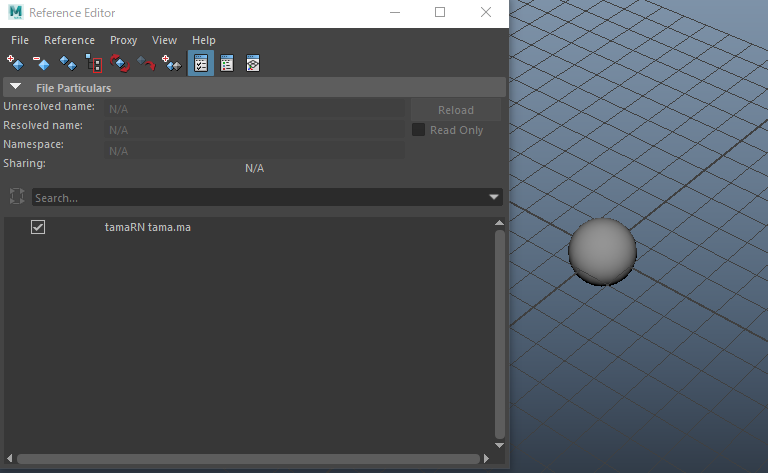Uncheck the tamaRN reference load checkbox
The image size is (768, 473).
(38, 227)
